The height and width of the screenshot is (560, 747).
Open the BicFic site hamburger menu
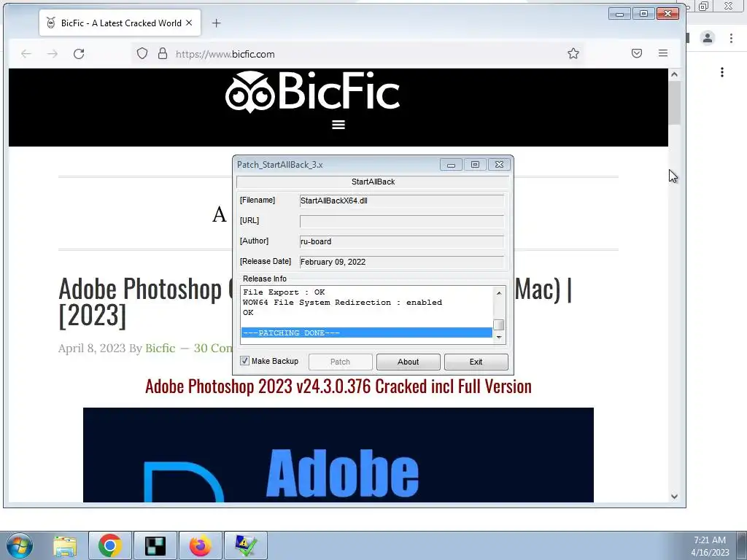tap(338, 125)
